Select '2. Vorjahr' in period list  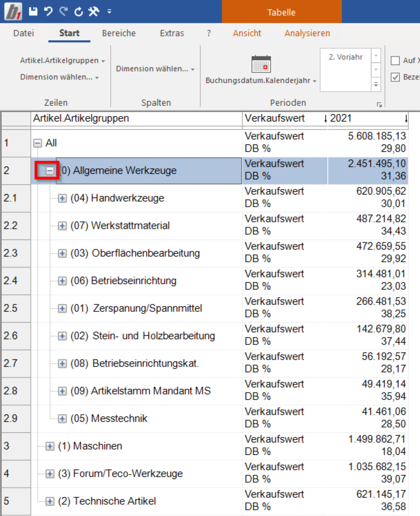click(346, 57)
